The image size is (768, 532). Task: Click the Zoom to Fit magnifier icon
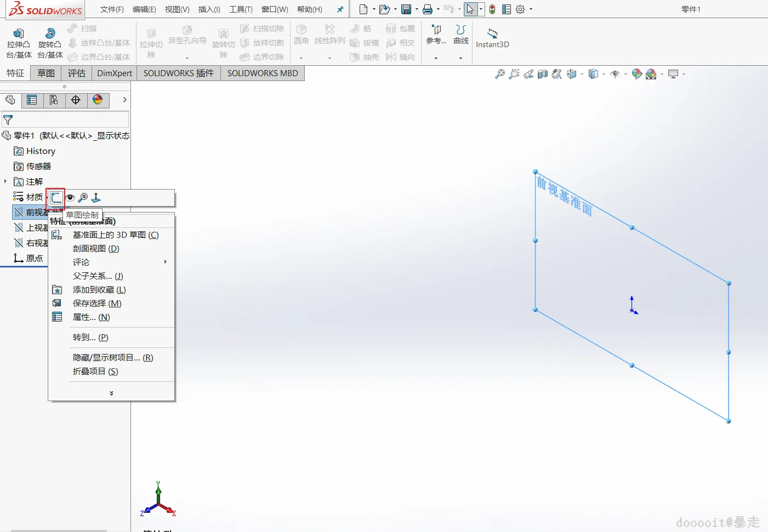(x=499, y=74)
